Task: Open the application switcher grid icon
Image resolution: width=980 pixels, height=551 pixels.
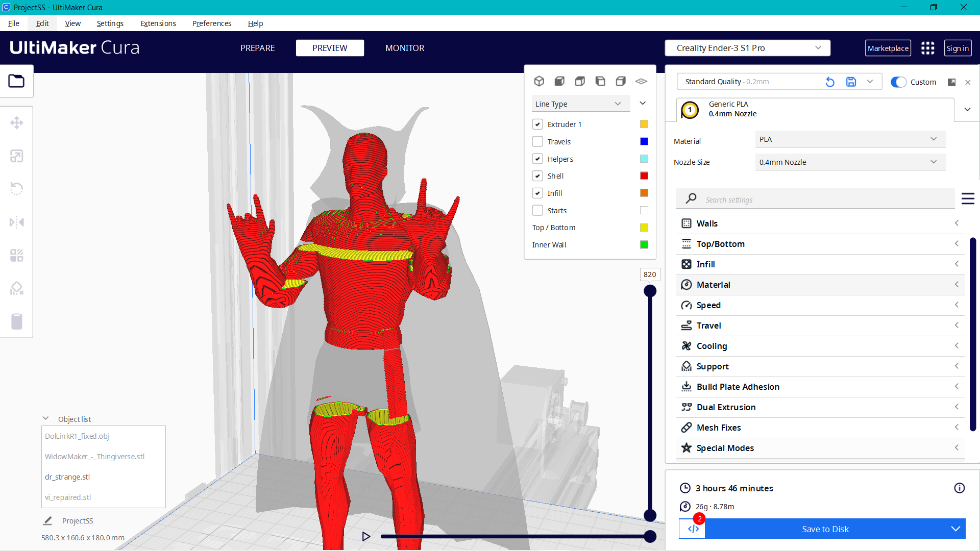Action: click(x=927, y=48)
